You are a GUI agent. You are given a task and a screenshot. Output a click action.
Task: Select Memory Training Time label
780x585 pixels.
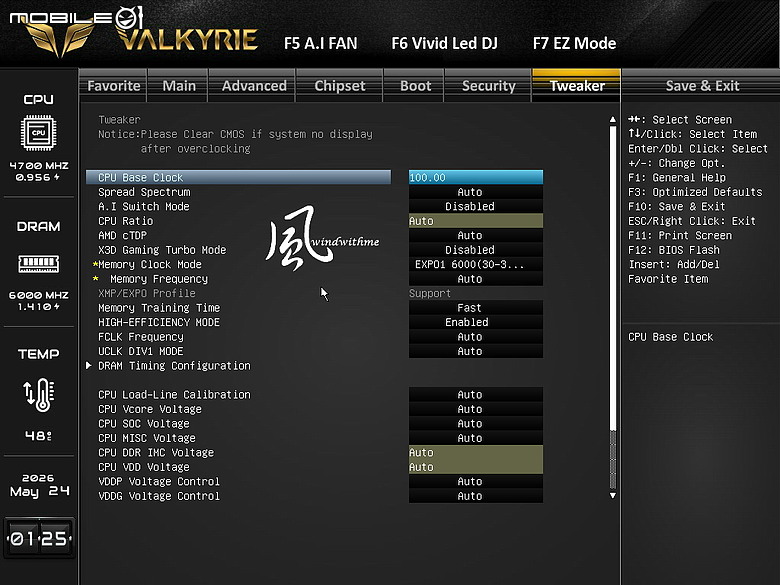coord(159,308)
